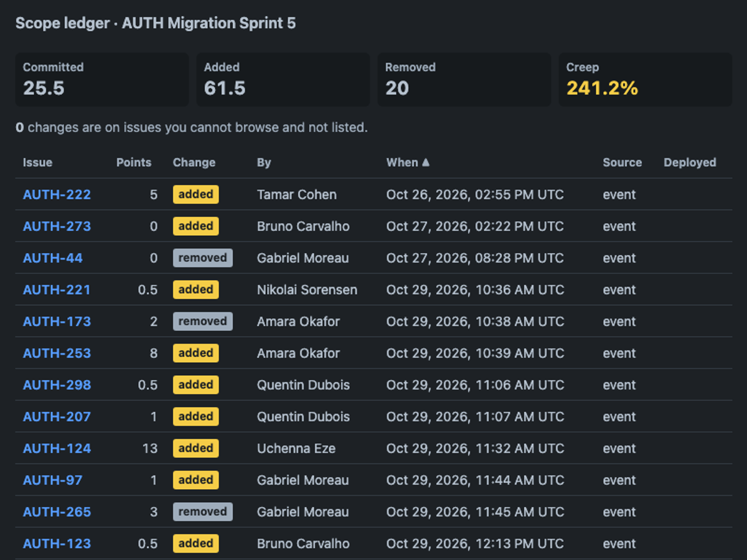Open issue AUTH-222
This screenshot has height=560, width=747.
57,195
